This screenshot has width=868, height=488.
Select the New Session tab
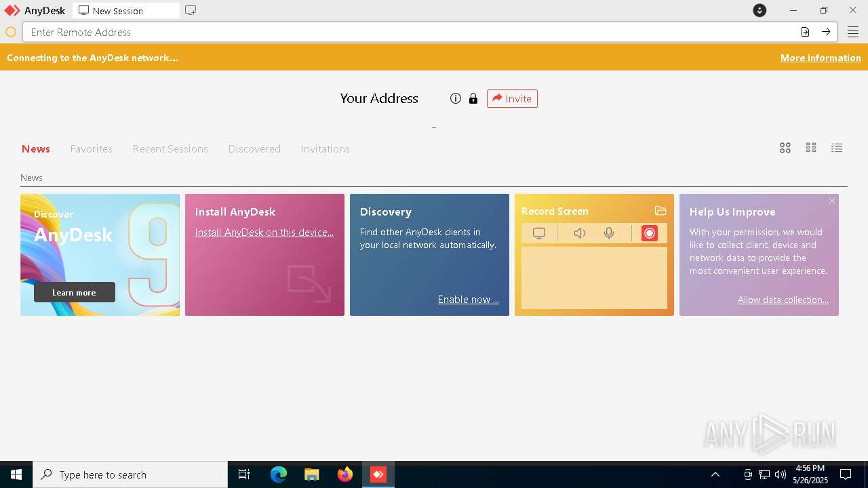coord(126,11)
